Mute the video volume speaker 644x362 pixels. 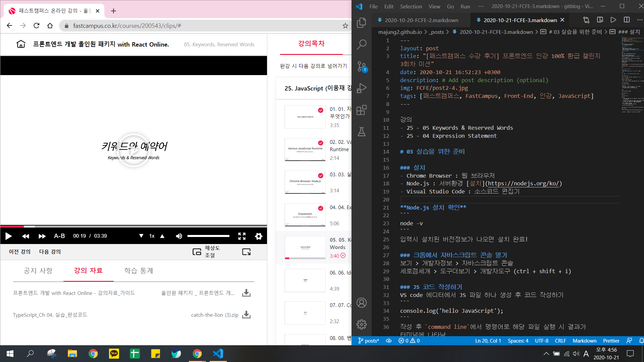click(x=179, y=236)
